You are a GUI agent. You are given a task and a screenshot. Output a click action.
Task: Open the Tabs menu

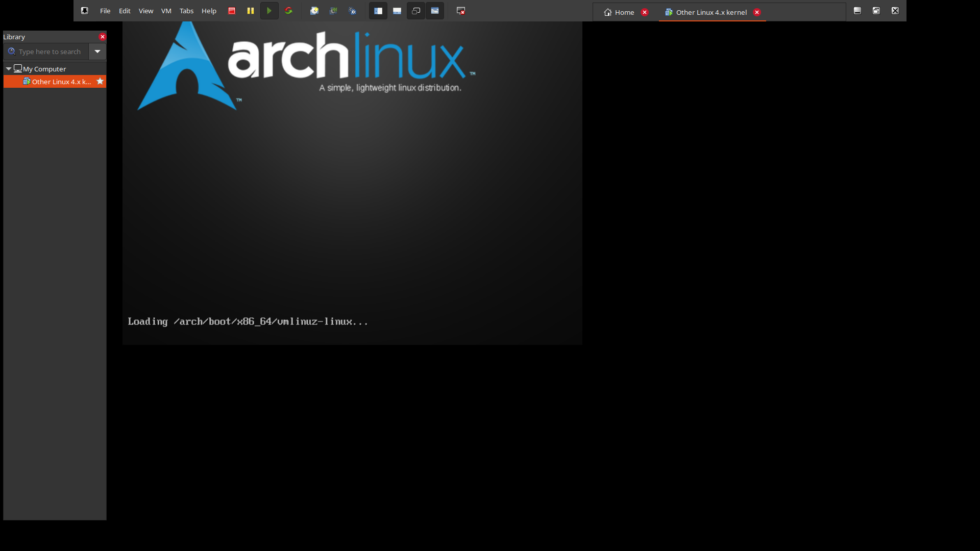(x=186, y=11)
